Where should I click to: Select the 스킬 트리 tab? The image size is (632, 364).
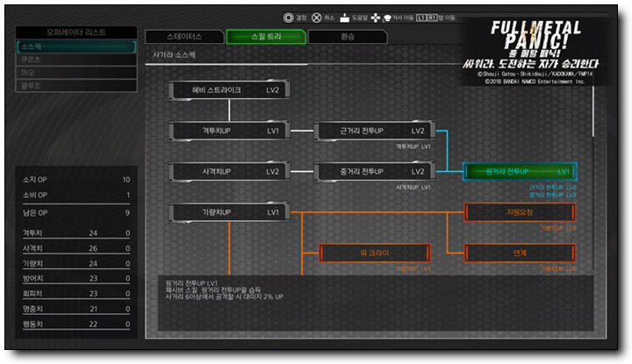coord(266,37)
